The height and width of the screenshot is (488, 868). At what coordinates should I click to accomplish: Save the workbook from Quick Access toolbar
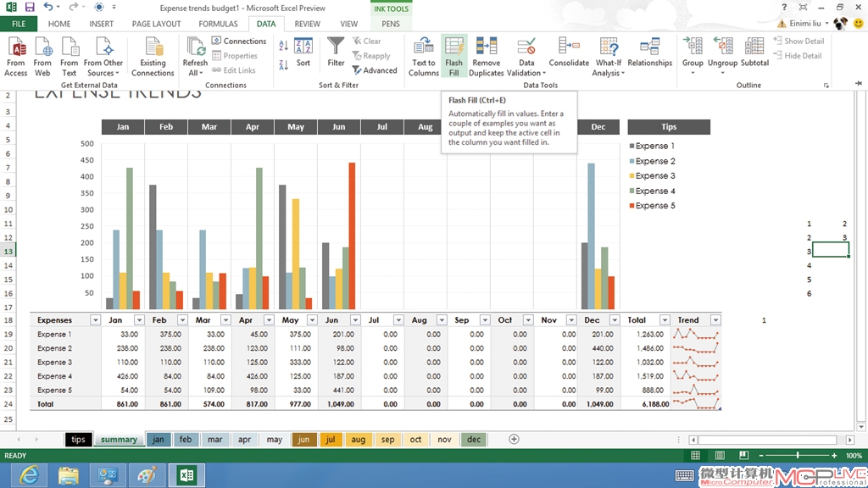coord(30,7)
